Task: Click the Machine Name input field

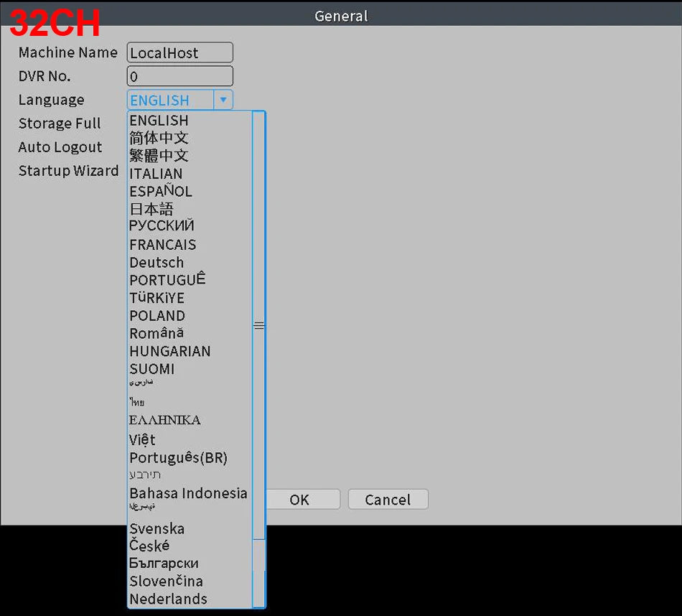Action: pyautogui.click(x=179, y=52)
